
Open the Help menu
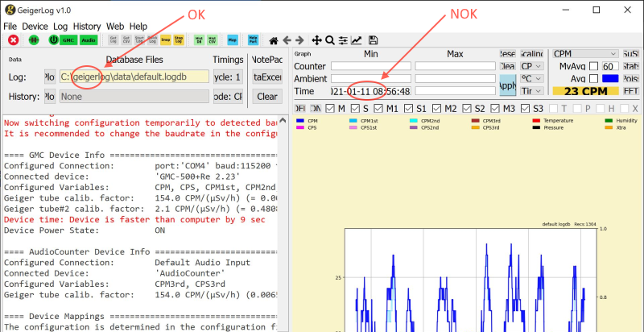[138, 27]
